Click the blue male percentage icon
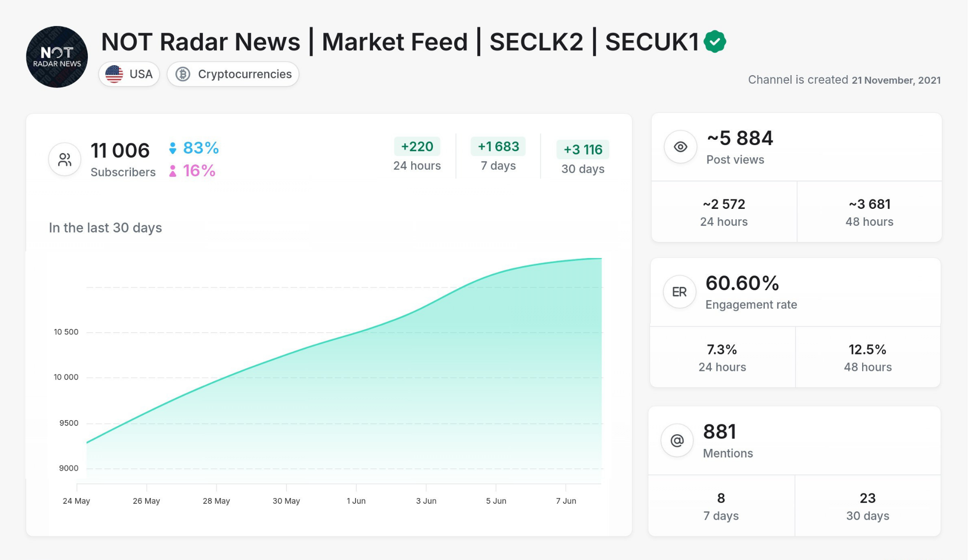This screenshot has height=560, width=968. [173, 148]
